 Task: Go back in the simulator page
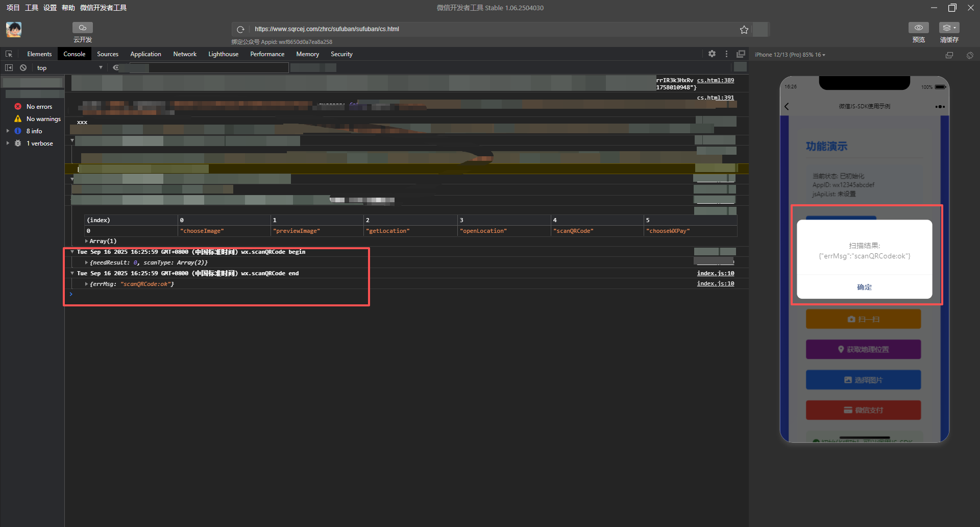click(x=787, y=106)
